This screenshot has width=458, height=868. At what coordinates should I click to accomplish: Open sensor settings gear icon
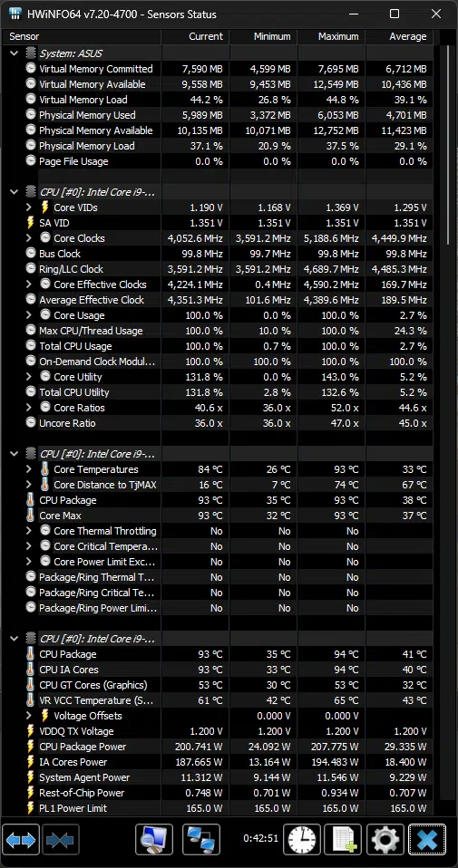[385, 840]
